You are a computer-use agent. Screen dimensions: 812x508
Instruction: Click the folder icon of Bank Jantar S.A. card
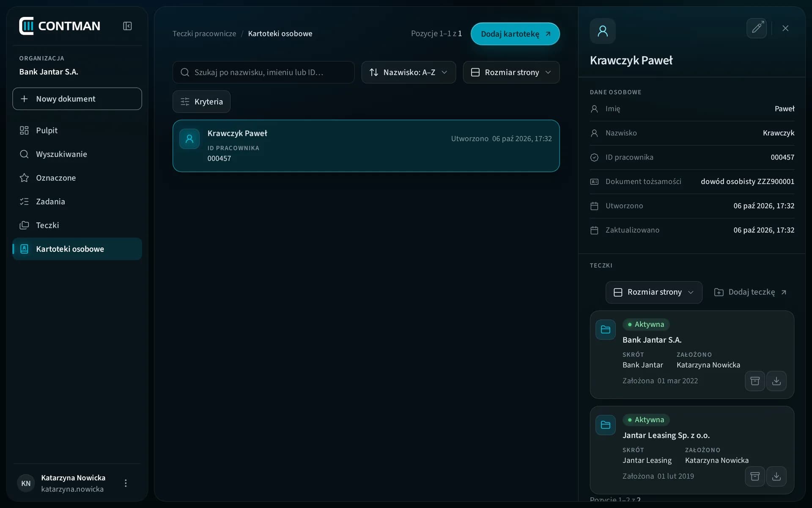(606, 329)
